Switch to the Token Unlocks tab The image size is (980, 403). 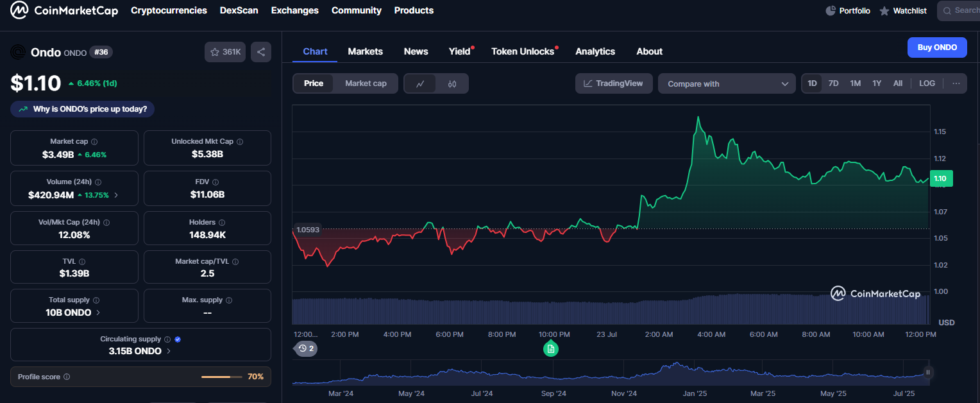coord(523,51)
